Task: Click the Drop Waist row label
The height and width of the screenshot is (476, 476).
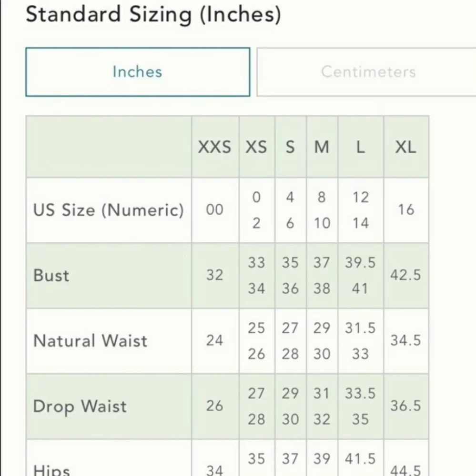Action: (x=80, y=407)
